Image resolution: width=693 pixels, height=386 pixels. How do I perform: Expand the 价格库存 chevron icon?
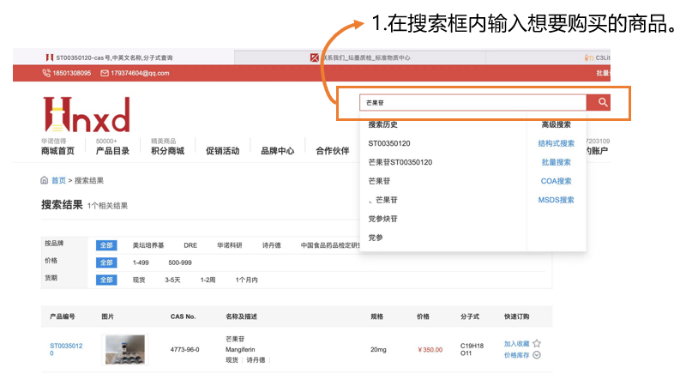[537, 355]
